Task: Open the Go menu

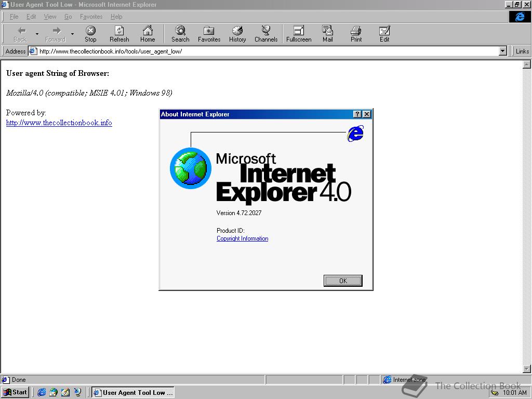Action: coord(68,17)
